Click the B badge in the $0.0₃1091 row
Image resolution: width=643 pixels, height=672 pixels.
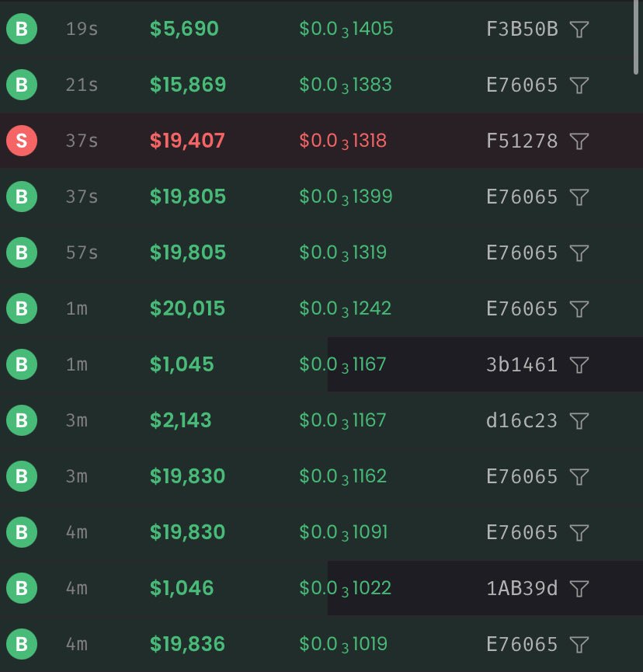tap(22, 532)
